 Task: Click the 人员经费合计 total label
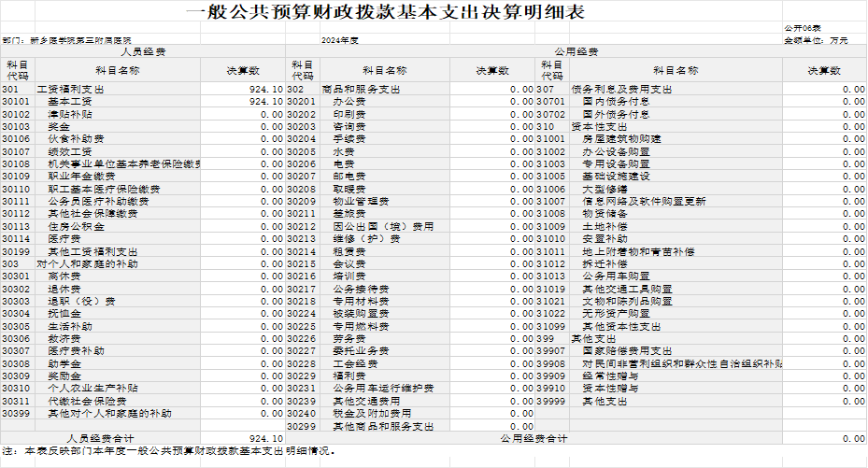(100, 438)
